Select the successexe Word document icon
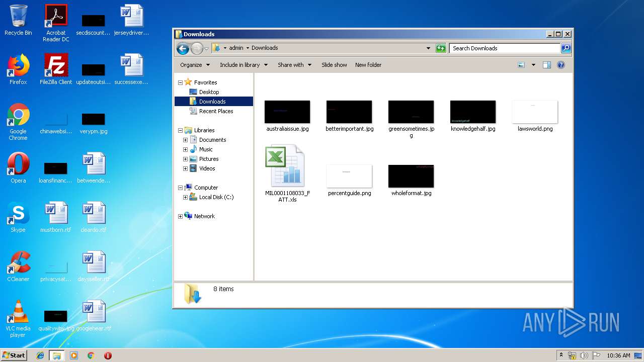 132,69
